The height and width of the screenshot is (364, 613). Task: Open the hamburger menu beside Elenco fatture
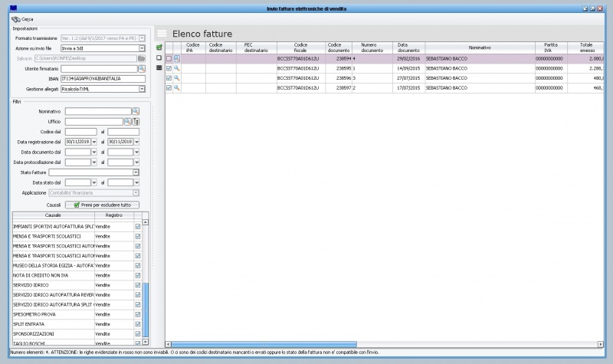point(162,34)
